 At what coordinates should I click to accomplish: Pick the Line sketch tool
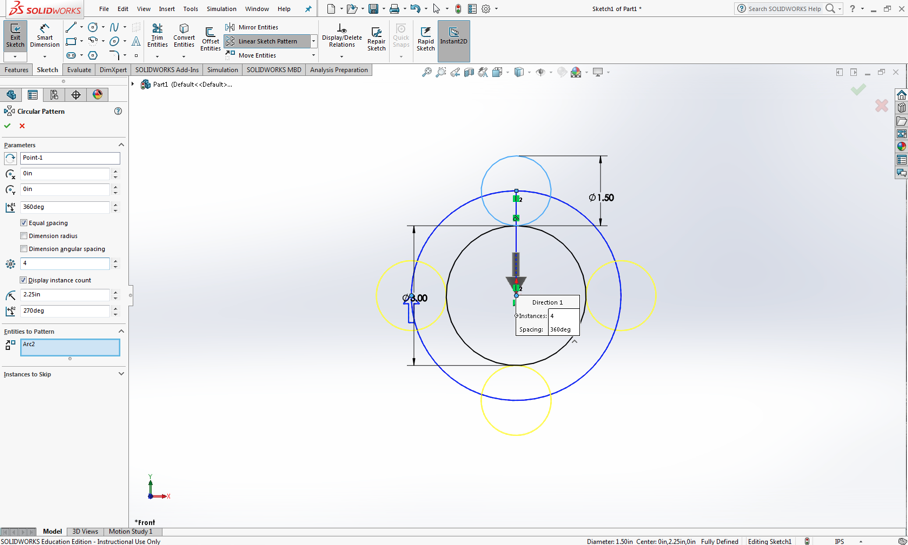[71, 27]
